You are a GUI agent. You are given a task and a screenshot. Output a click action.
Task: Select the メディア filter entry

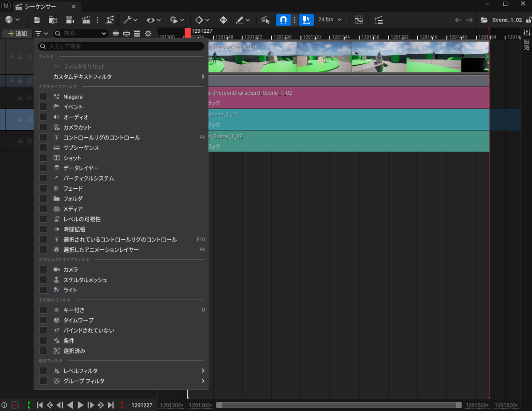[x=121, y=209]
